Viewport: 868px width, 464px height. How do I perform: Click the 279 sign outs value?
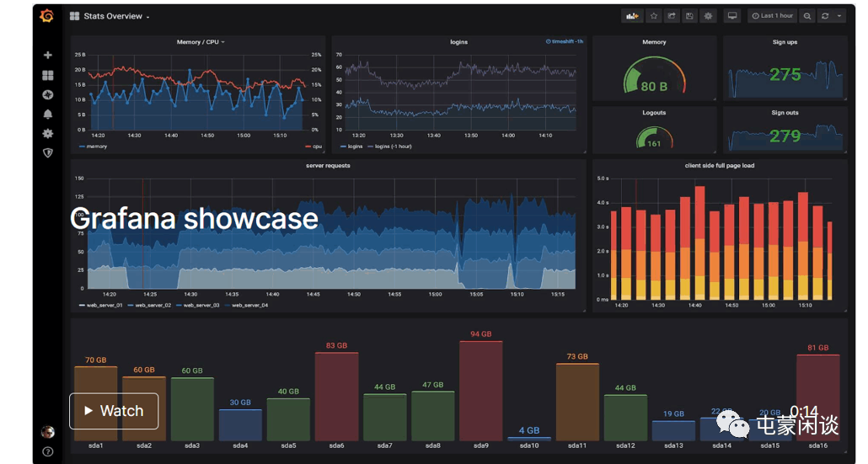785,136
